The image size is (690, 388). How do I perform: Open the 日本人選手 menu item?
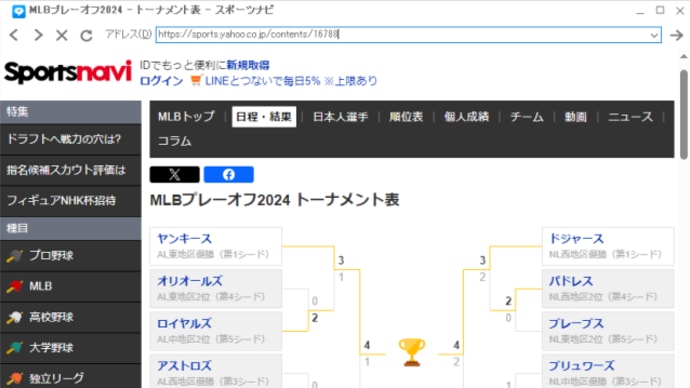(x=340, y=117)
